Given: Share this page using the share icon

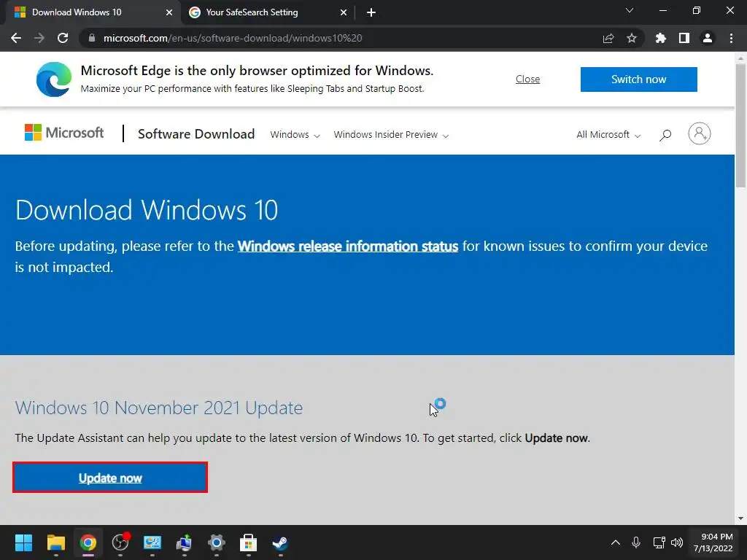Looking at the screenshot, I should pos(608,38).
